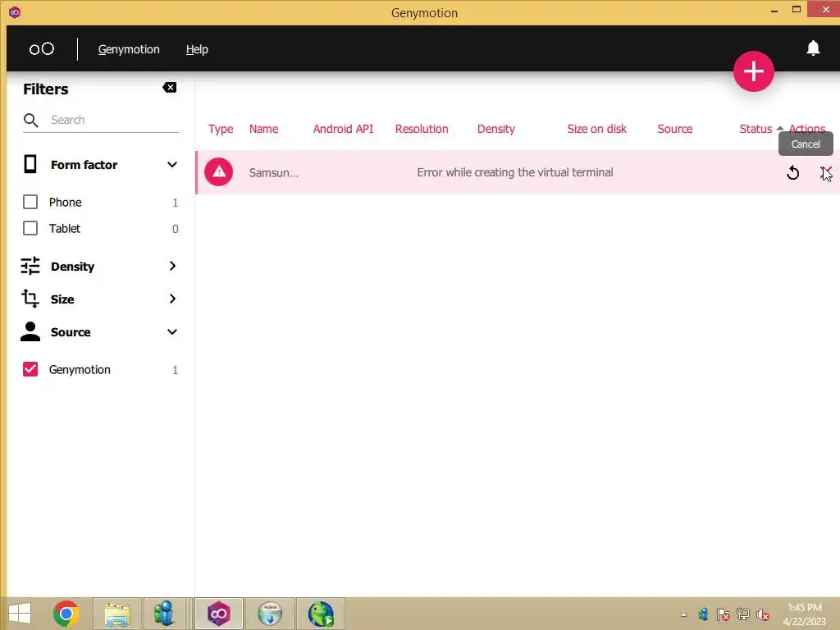Sort by Size on disk column header
Screen dimensions: 840x630
coord(597,129)
